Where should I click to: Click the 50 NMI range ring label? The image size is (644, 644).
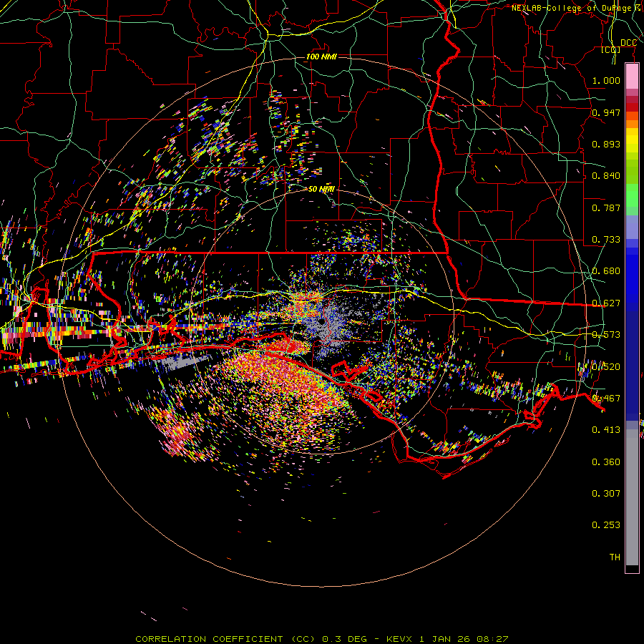[x=321, y=189]
